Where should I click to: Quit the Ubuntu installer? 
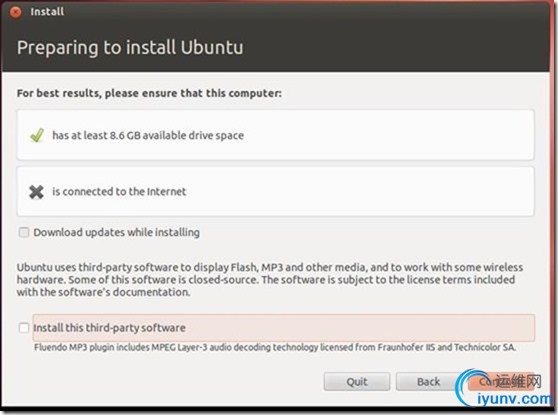click(357, 382)
